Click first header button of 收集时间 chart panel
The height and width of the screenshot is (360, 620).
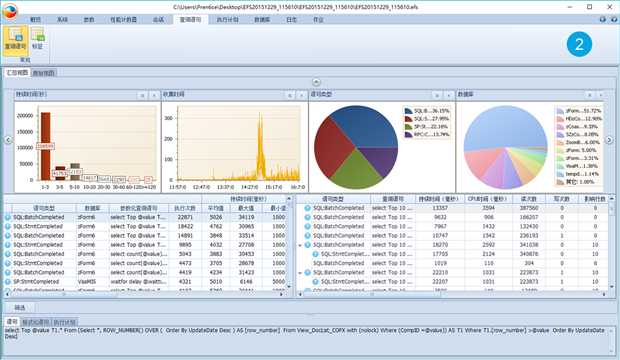[290, 95]
